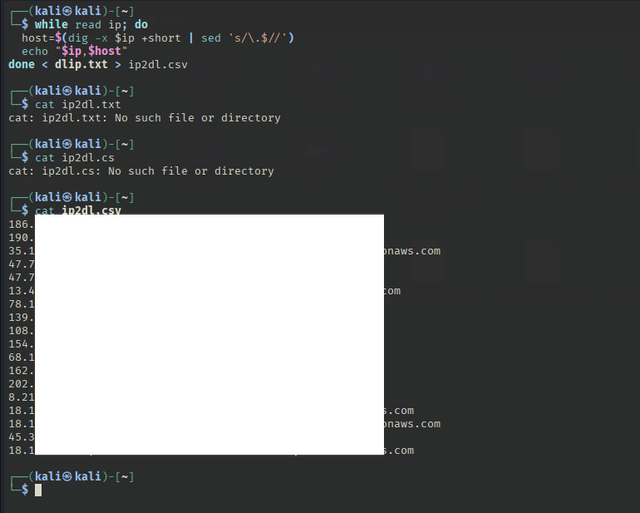Click the output row starting "190."
This screenshot has height=513, width=640.
tap(22, 238)
